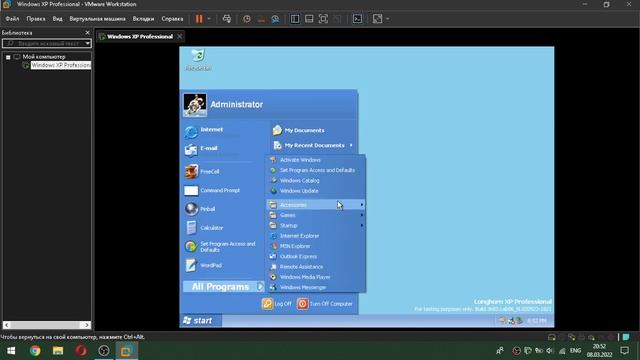Collapse the Мой компьютер tree node

[8, 57]
